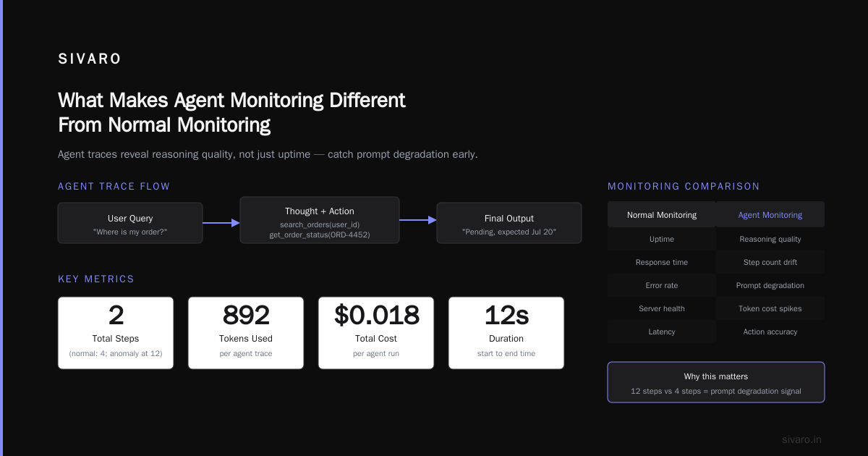The height and width of the screenshot is (456, 868).
Task: Click the search_orders(user_id) action text
Action: pyautogui.click(x=320, y=225)
